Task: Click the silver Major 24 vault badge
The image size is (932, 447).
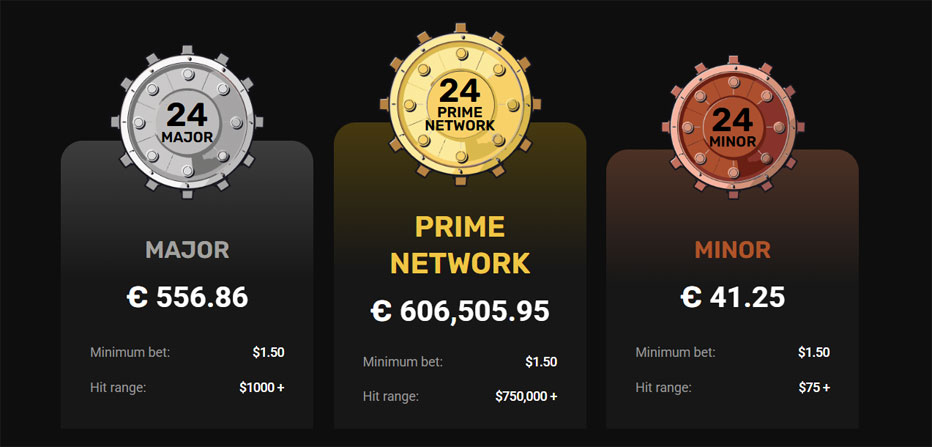Action: point(187,122)
